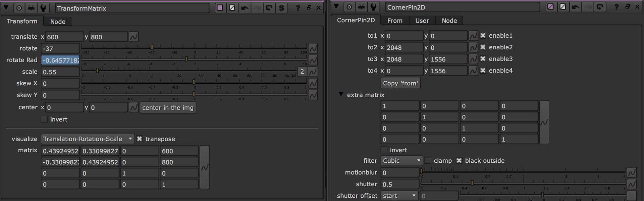The width and height of the screenshot is (644, 201).
Task: Open Node tab in TransformMatrix panel
Action: (58, 22)
